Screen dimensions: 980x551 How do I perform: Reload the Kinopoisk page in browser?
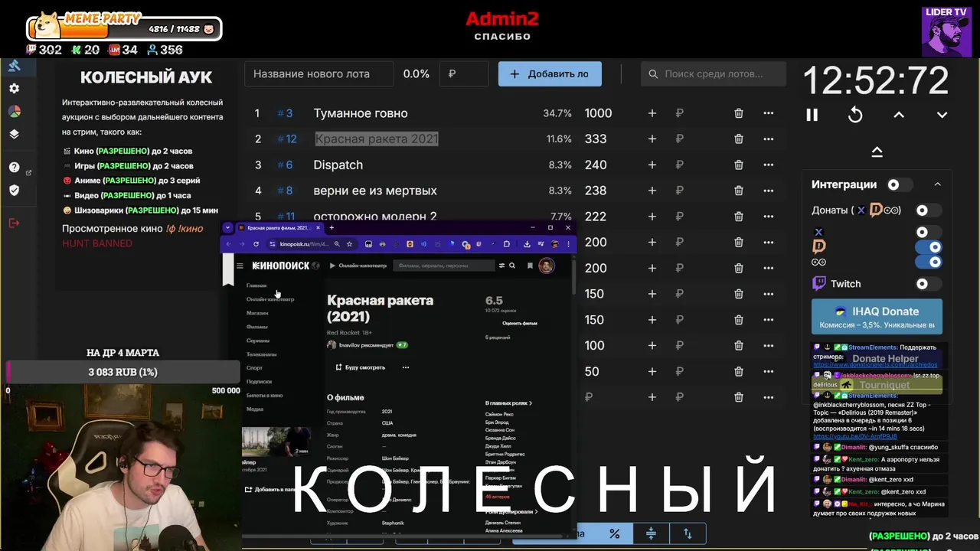click(x=256, y=244)
